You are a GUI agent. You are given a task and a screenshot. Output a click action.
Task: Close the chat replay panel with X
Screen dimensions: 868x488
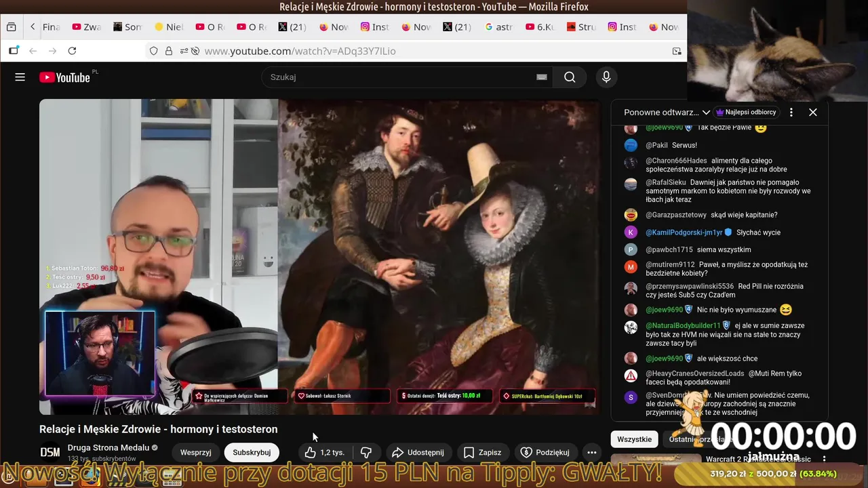click(x=813, y=113)
